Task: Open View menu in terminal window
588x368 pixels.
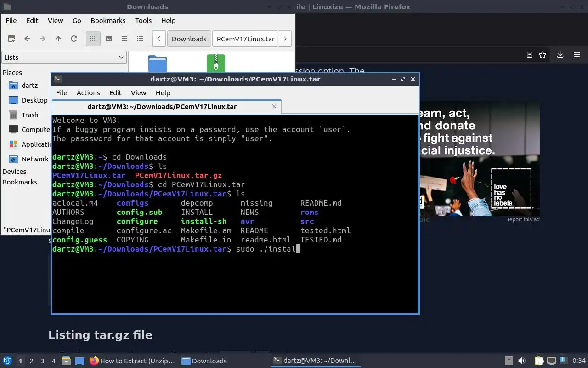Action: [138, 92]
